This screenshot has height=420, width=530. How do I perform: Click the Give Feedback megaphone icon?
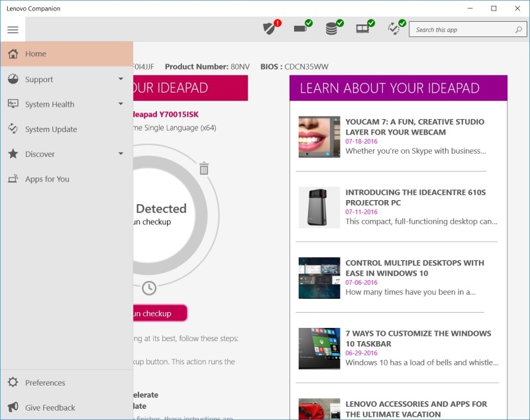13,407
